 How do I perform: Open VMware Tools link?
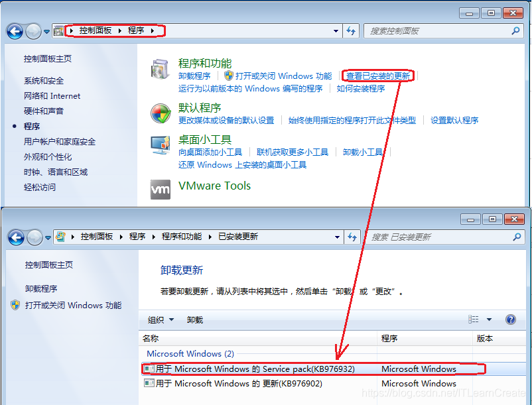(214, 186)
